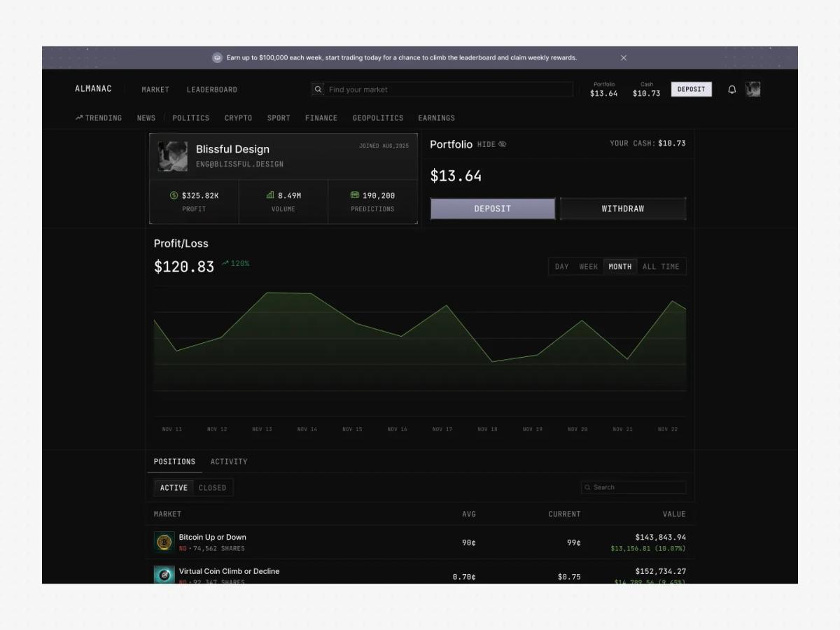Click the Joined Aug, 2025 text
The height and width of the screenshot is (630, 840).
click(384, 146)
